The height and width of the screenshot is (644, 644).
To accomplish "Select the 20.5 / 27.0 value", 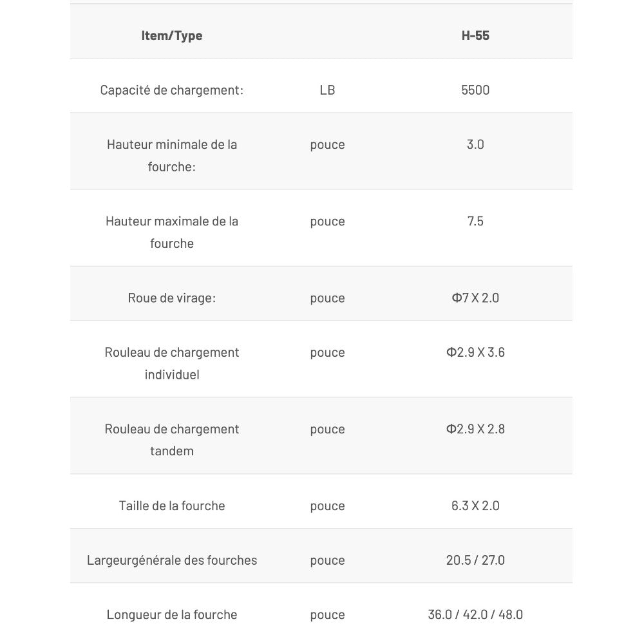I will pos(475,560).
